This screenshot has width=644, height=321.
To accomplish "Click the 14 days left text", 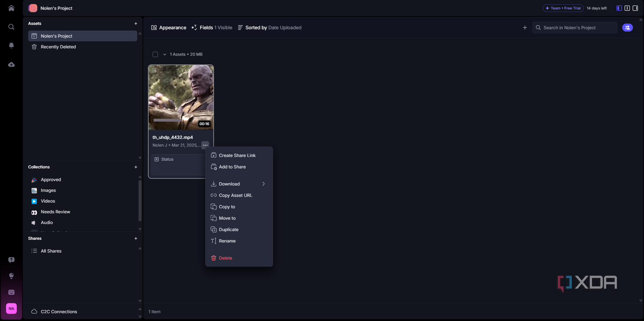I will pyautogui.click(x=597, y=8).
